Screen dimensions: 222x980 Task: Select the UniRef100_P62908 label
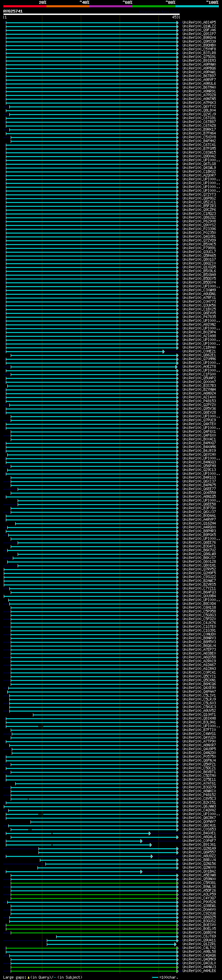199,221
